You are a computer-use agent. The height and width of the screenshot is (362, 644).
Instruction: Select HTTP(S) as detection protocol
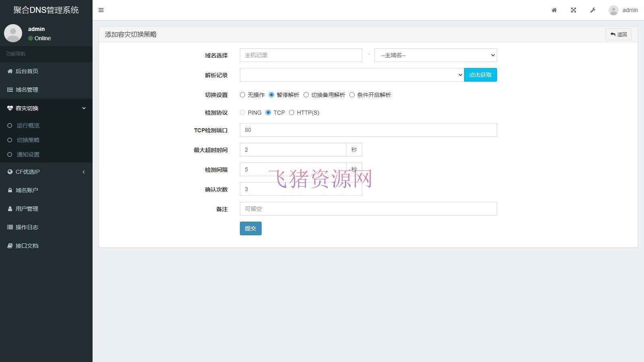click(291, 113)
